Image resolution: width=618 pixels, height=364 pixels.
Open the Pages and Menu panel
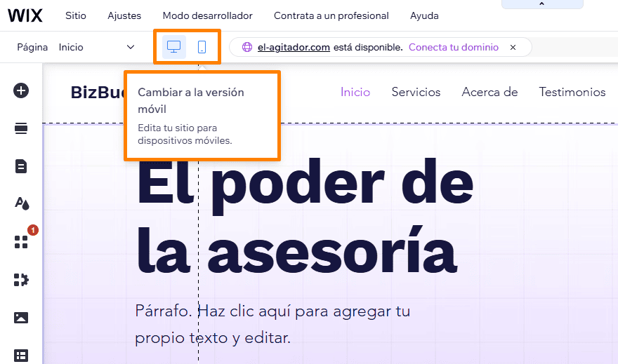(x=21, y=166)
